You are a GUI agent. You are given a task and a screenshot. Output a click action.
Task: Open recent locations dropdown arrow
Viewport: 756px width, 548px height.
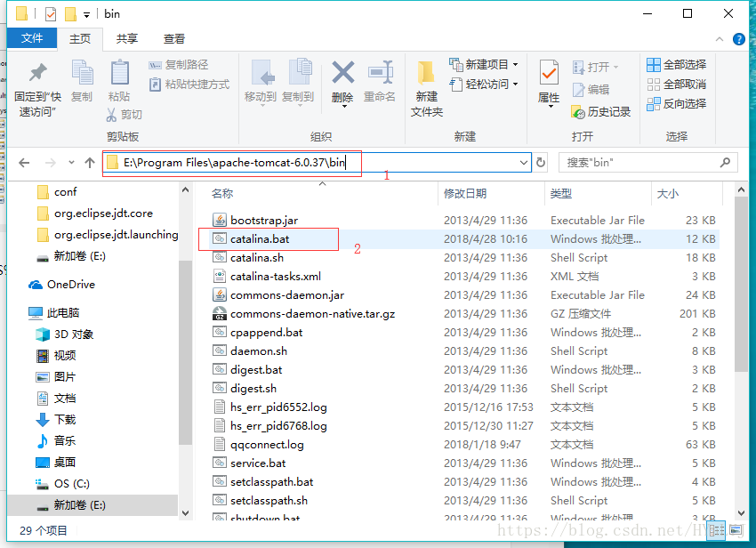click(71, 163)
